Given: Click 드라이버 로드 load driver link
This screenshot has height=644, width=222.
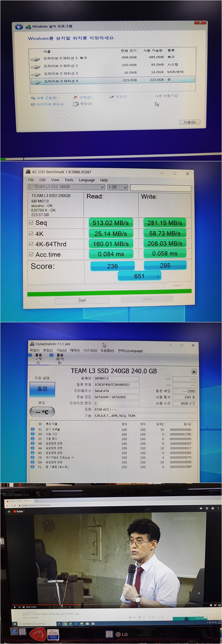Looking at the screenshot, I should (x=48, y=104).
